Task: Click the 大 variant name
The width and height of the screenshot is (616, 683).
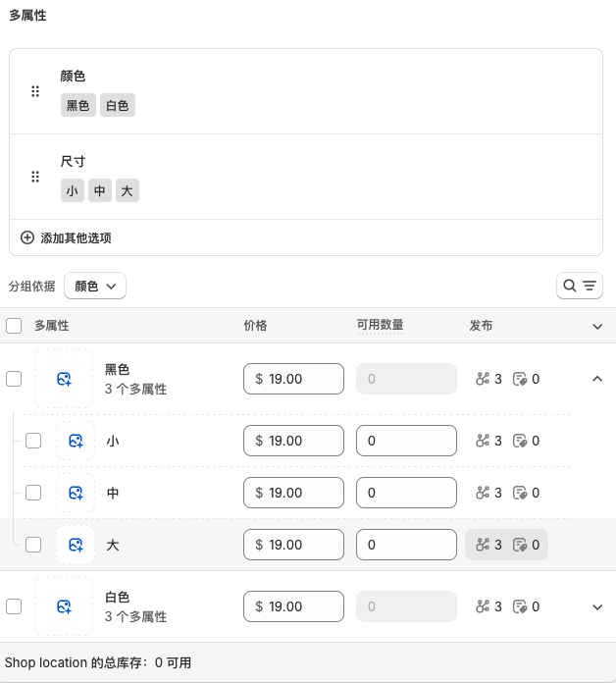Action: tap(113, 545)
